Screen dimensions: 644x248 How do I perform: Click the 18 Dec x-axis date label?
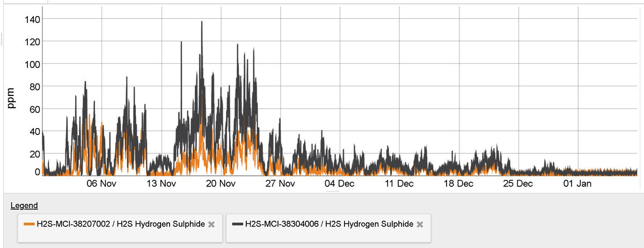pyautogui.click(x=458, y=184)
